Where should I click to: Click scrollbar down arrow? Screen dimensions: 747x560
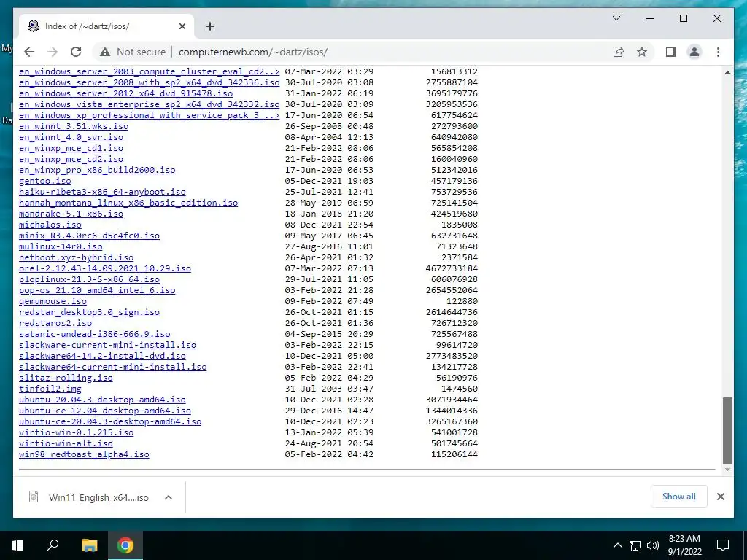tap(727, 470)
